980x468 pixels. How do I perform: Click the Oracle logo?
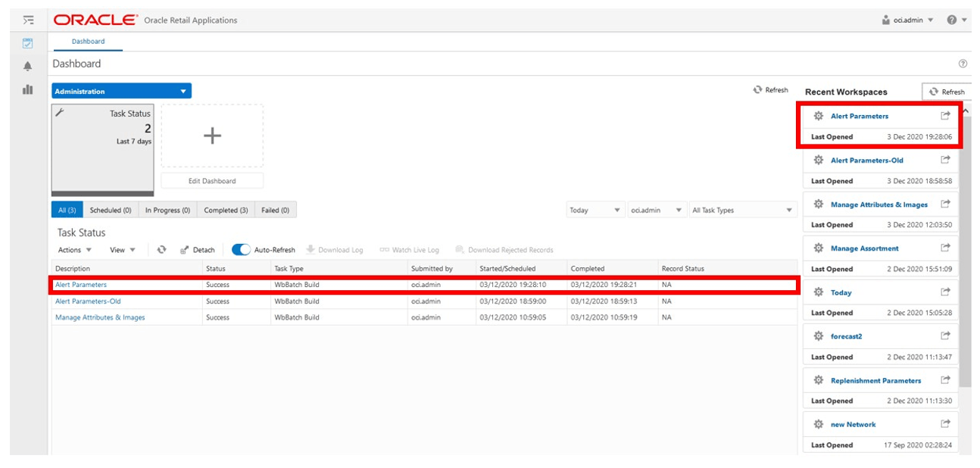click(96, 20)
